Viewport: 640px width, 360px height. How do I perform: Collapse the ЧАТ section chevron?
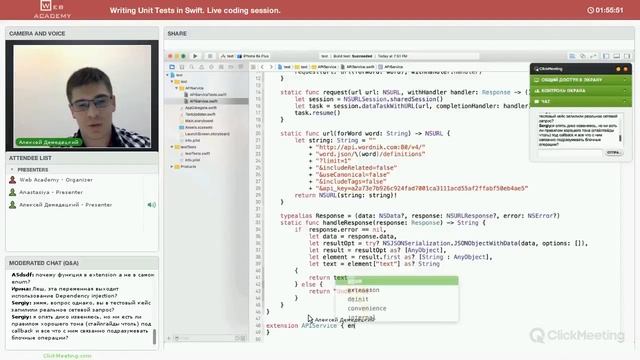click(x=625, y=101)
